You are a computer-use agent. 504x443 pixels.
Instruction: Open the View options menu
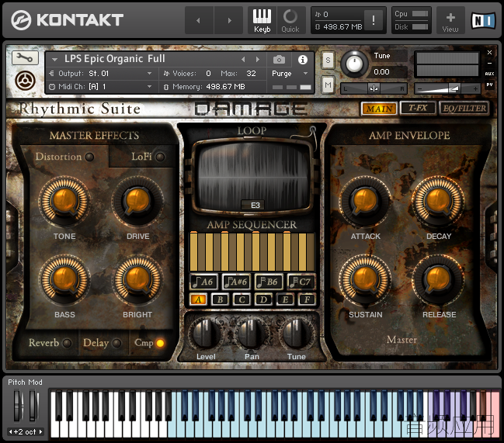click(450, 22)
